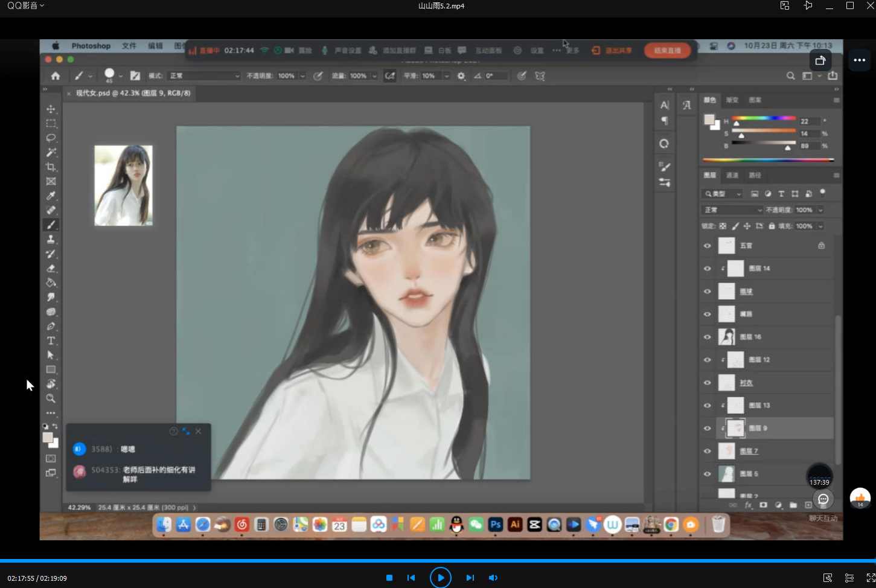The width and height of the screenshot is (876, 588).
Task: Open the QQ影音 main menu dropdown
Action: tap(25, 5)
